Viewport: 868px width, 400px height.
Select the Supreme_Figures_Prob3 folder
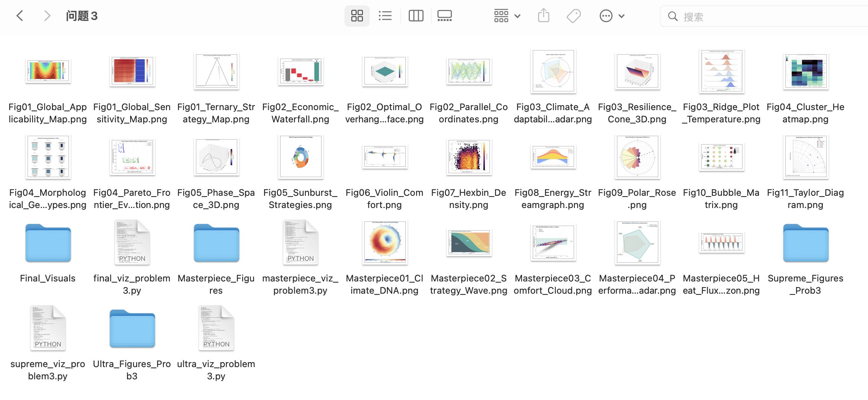click(806, 243)
